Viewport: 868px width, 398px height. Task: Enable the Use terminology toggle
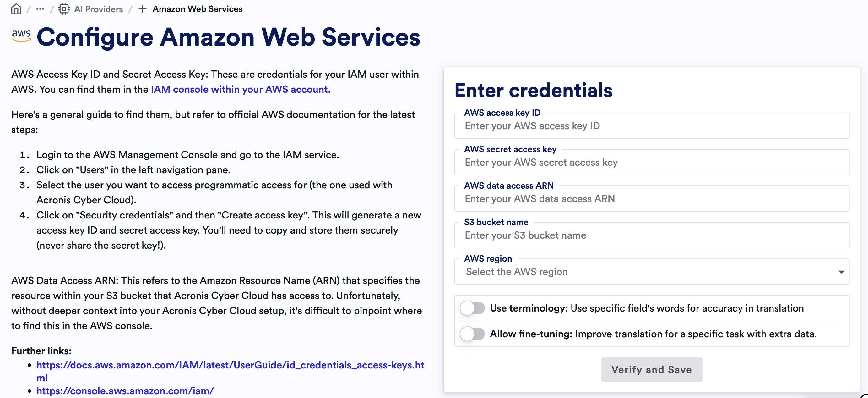[x=472, y=308]
